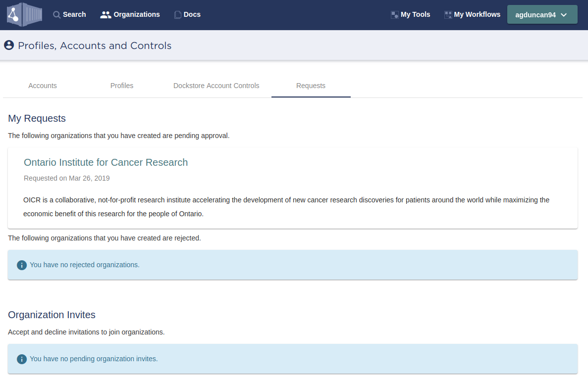Click the pending approval organization card

coord(292,188)
